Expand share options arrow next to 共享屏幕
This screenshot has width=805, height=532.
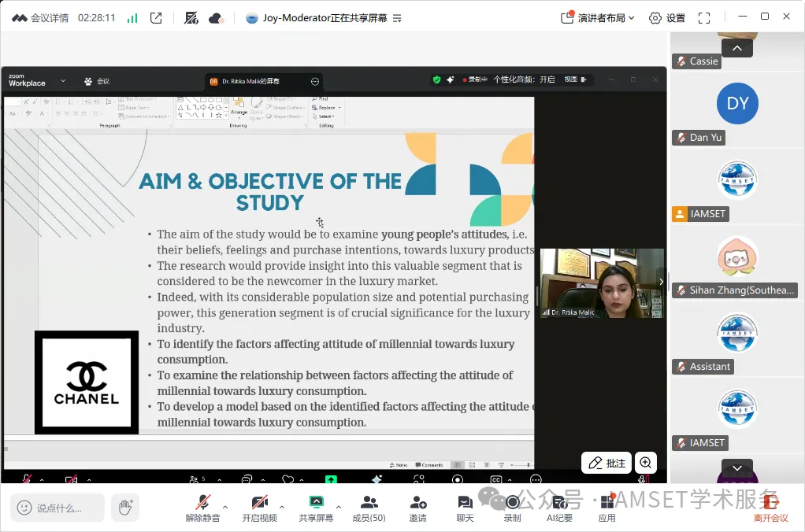tap(339, 507)
